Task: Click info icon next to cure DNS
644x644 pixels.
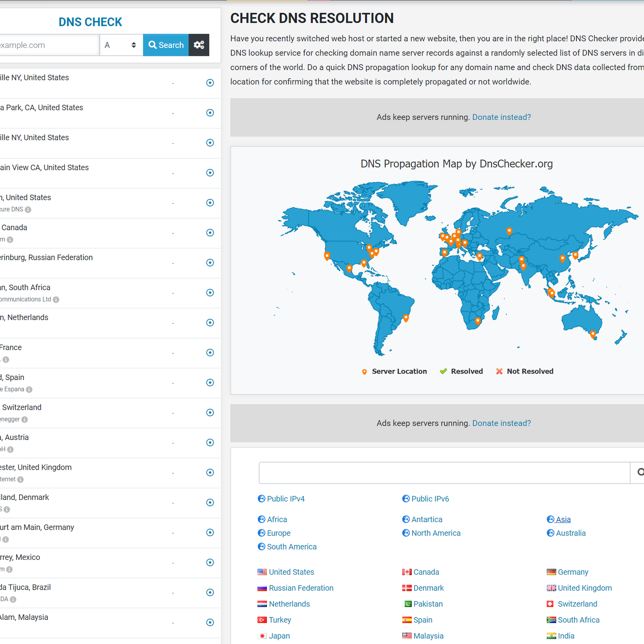Action: coord(28,210)
